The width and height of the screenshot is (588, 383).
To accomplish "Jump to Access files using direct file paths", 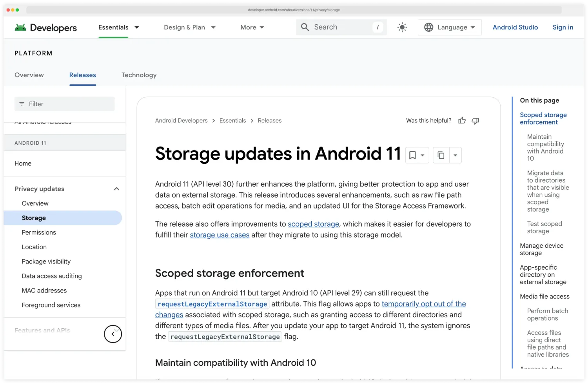I will coord(548,344).
